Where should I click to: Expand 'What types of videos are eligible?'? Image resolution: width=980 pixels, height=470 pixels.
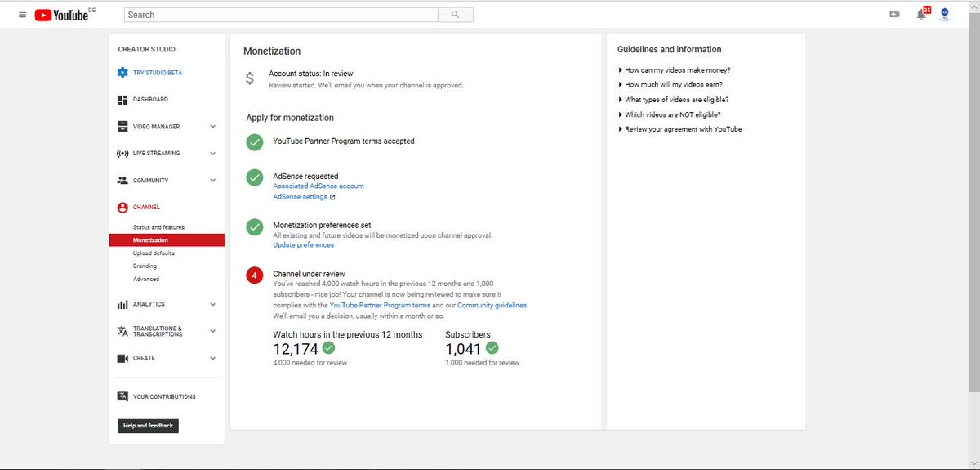tap(674, 100)
